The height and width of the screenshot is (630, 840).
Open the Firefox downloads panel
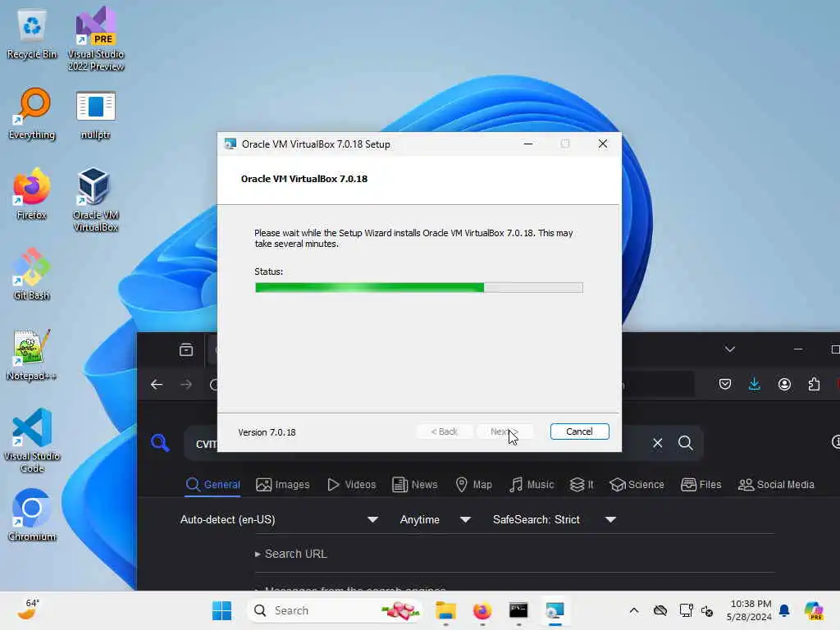755,384
